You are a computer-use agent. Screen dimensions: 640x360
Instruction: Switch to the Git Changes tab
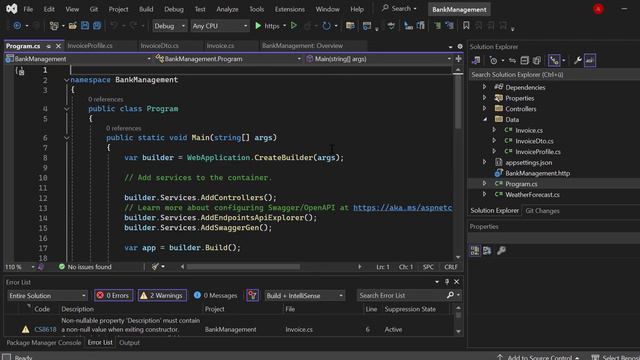pos(542,211)
